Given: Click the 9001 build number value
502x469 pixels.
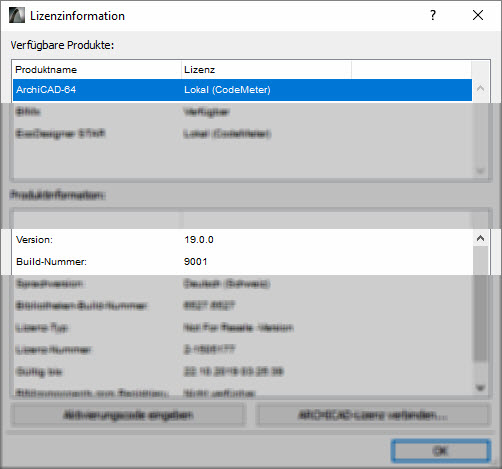Looking at the screenshot, I should (x=196, y=262).
